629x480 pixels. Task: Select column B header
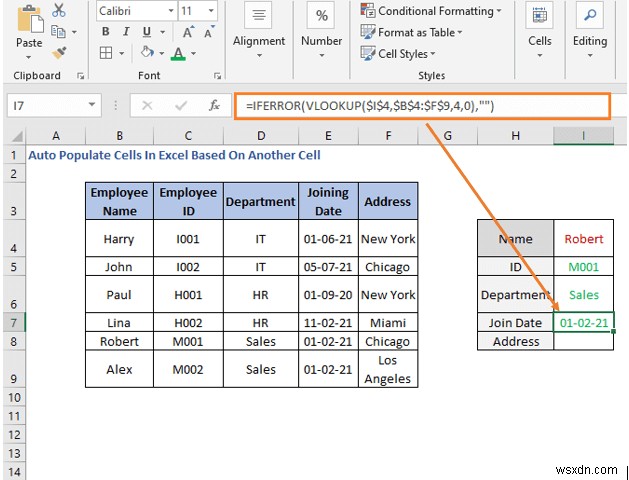120,136
